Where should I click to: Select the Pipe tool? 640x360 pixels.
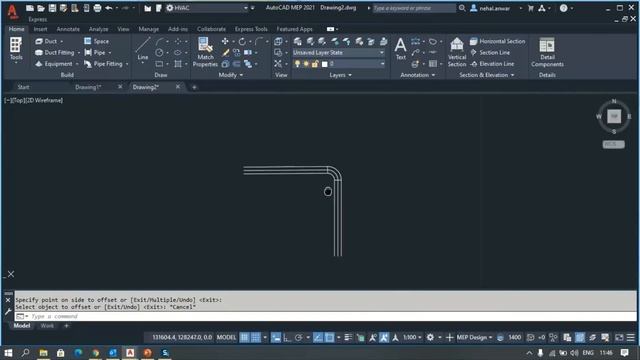pos(95,52)
